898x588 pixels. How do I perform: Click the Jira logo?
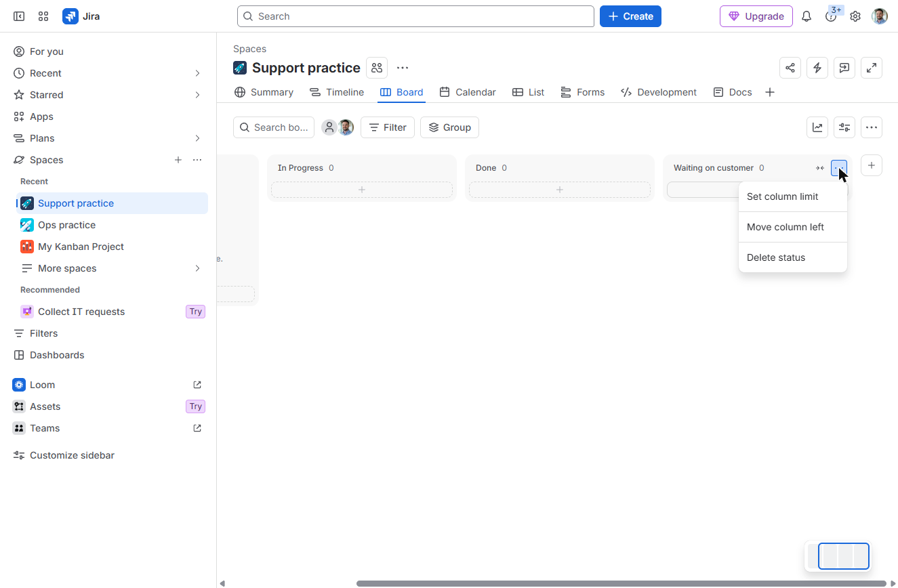[81, 16]
